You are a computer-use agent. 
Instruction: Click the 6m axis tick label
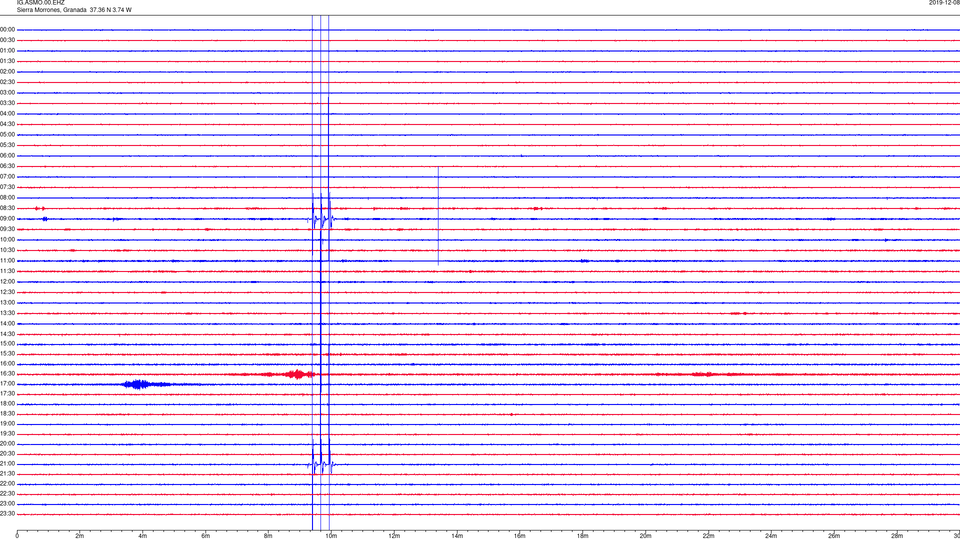(206, 536)
